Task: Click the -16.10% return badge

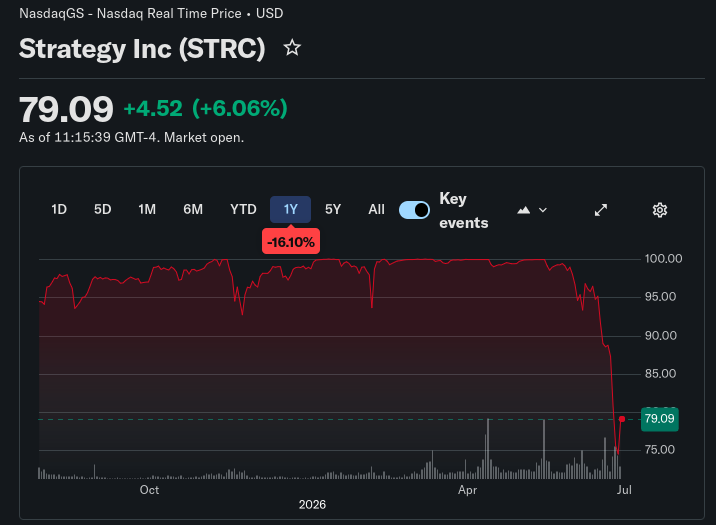Action: [291, 242]
